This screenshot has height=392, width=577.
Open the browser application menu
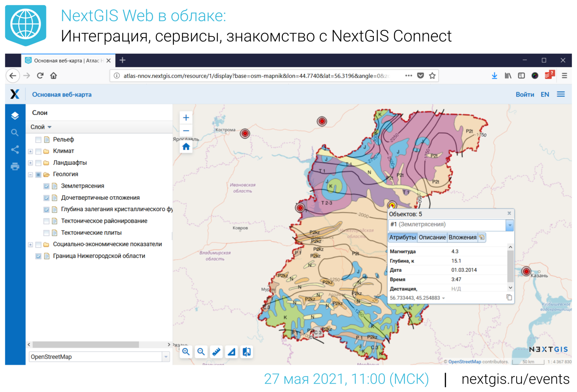pos(564,76)
